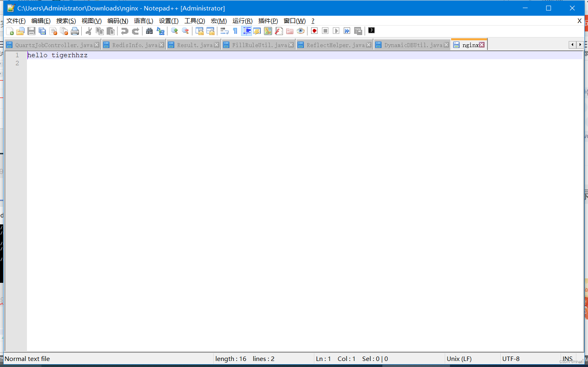Start macro recording with red dot
The image size is (588, 367).
point(314,31)
